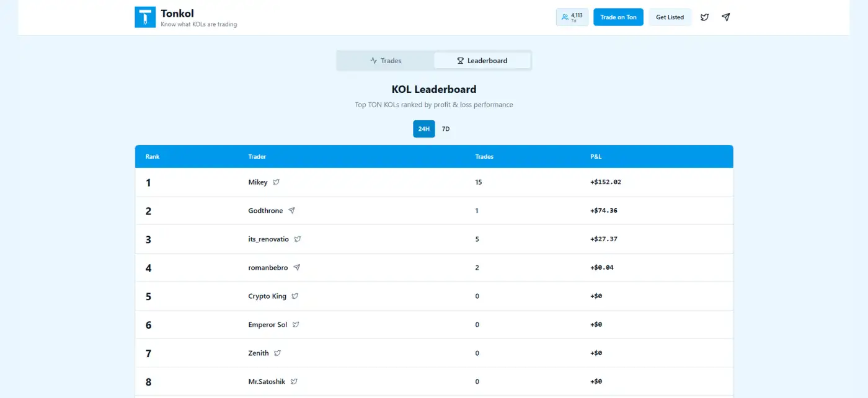Switch leaderboard to 7D timeframe
The width and height of the screenshot is (868, 398).
point(445,129)
